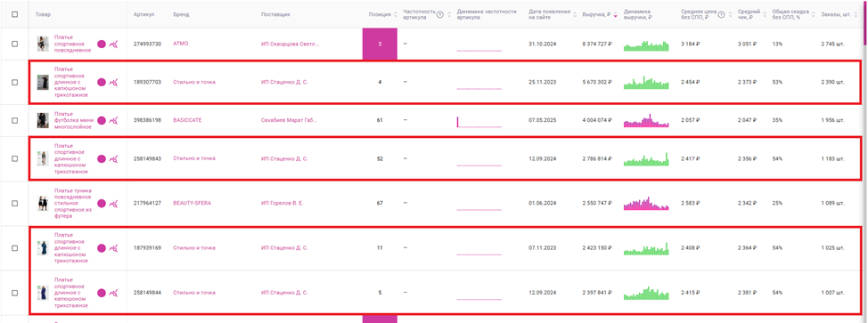The height and width of the screenshot is (323, 868).
Task: Open chart icon for article 398386198
Action: 113,120
